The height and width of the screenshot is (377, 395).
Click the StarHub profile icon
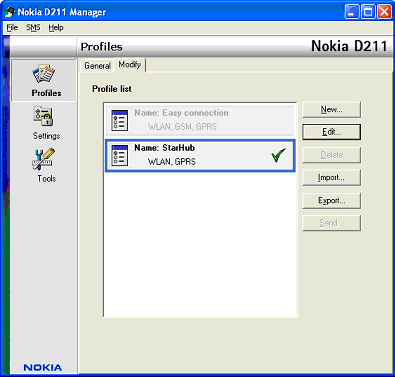(x=119, y=155)
